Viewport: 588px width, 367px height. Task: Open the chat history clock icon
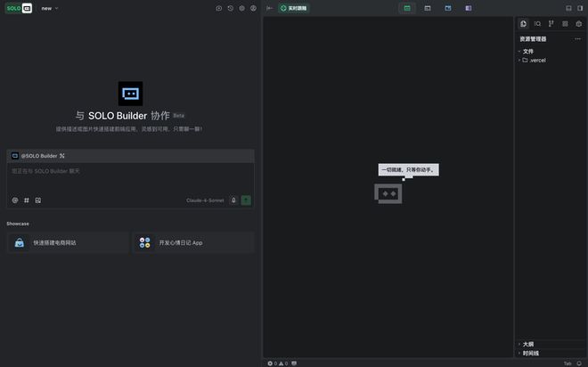coord(231,8)
